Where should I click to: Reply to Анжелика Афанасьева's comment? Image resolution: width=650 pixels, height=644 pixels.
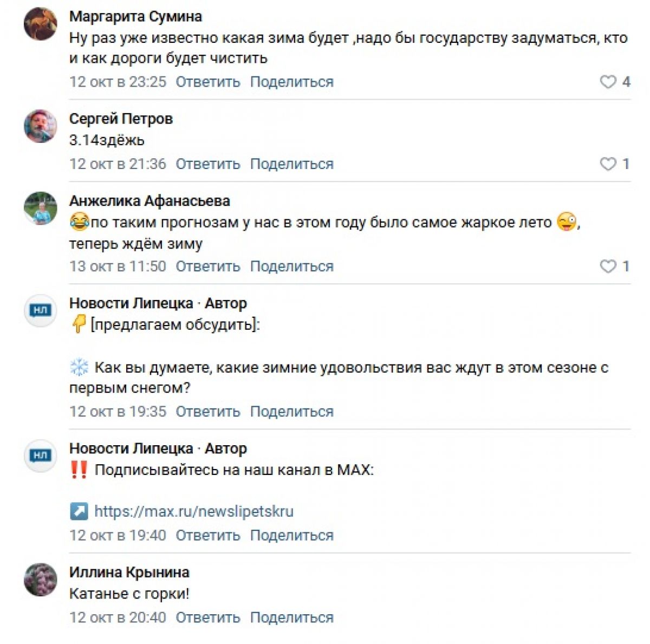[x=207, y=266]
